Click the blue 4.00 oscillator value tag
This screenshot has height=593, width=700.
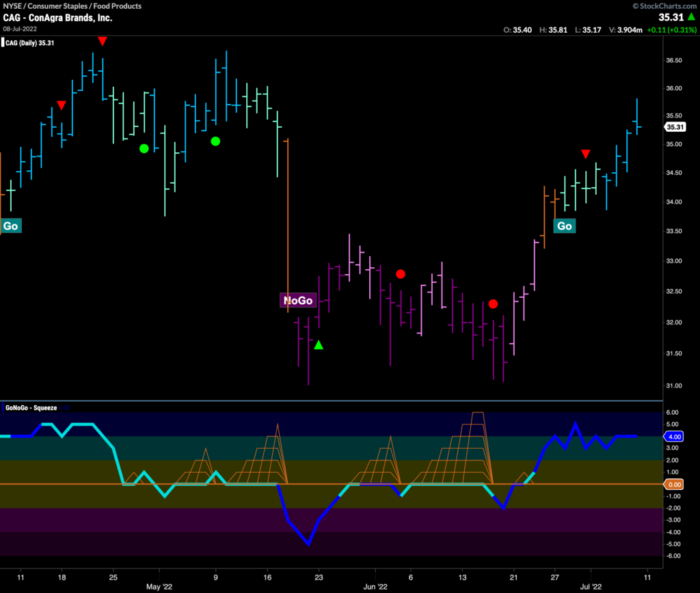pos(674,437)
